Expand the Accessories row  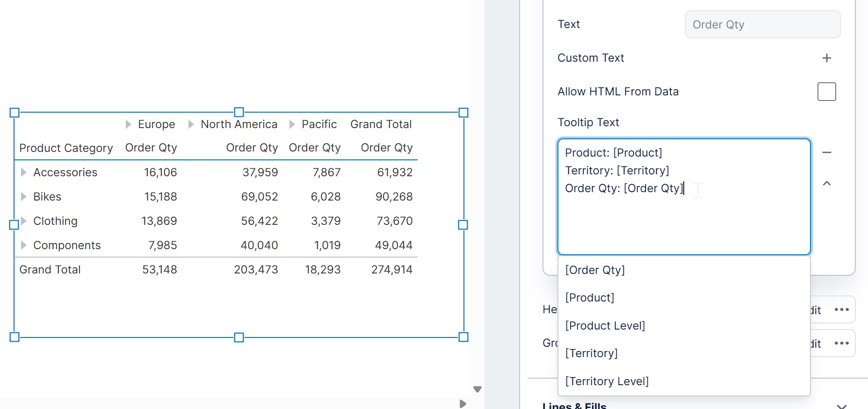pyautogui.click(x=23, y=172)
